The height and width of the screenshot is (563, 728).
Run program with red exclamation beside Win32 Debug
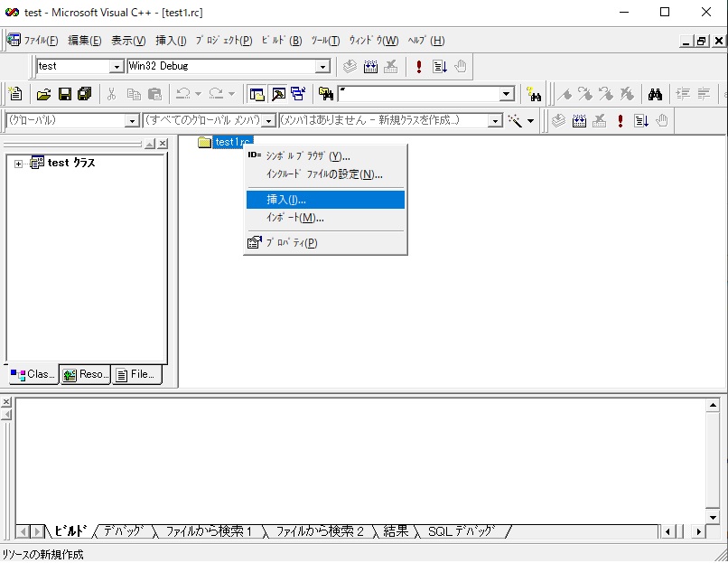[419, 67]
